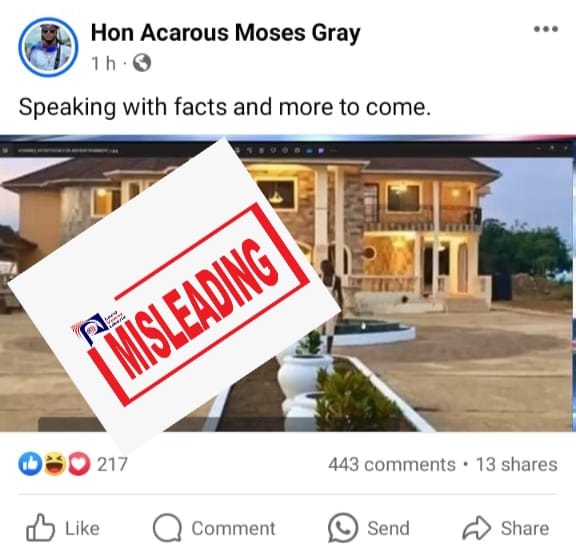Open the three-dot post options menu
576x560 pixels.
coord(546,29)
